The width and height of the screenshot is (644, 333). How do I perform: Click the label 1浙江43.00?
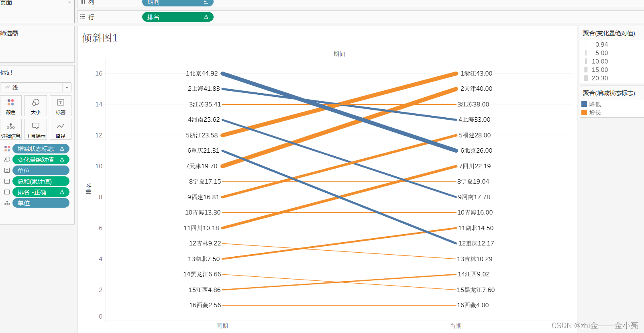tap(476, 74)
